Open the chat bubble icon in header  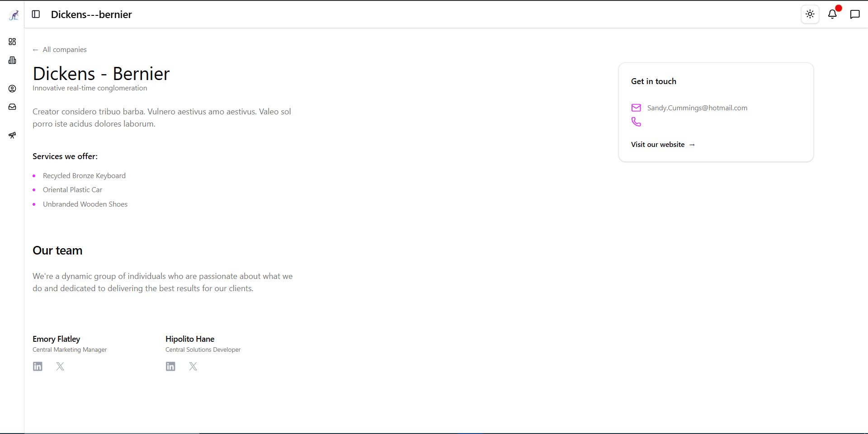pos(855,14)
